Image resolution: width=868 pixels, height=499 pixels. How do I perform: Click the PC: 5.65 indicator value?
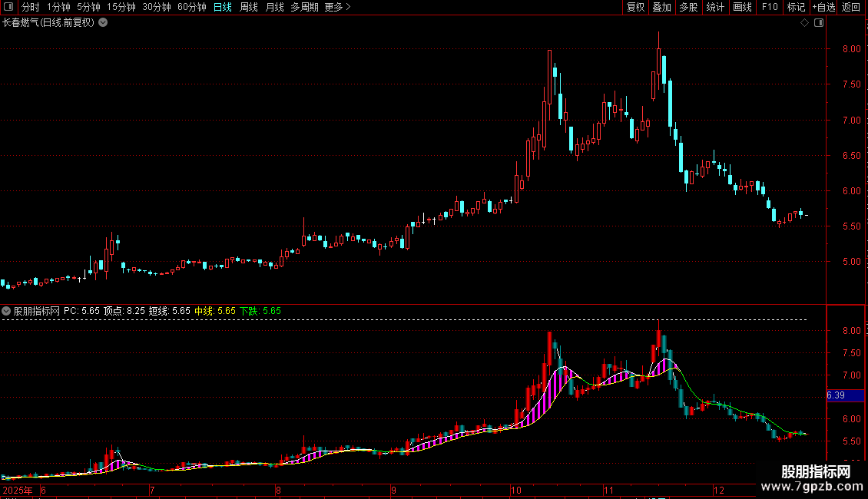[81, 311]
